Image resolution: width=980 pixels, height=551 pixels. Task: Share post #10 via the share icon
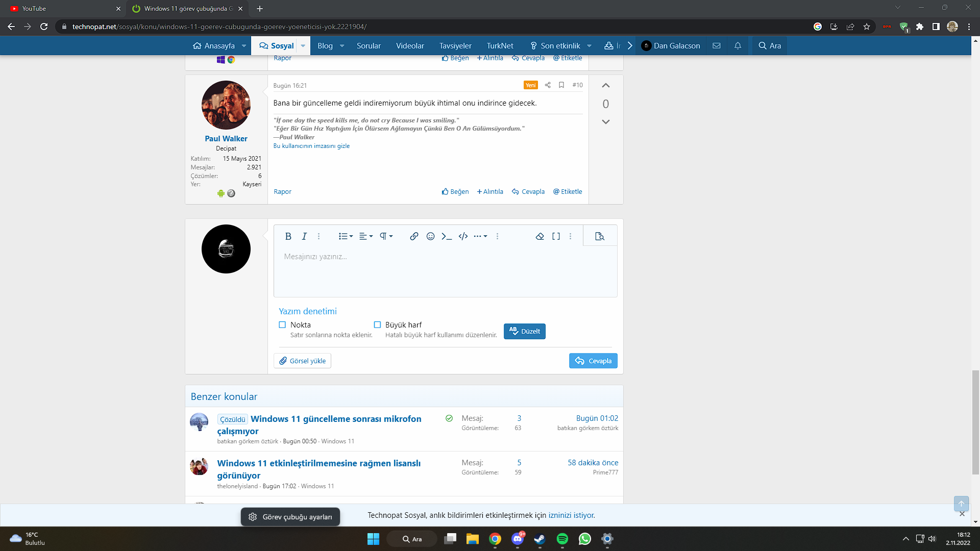tap(548, 85)
